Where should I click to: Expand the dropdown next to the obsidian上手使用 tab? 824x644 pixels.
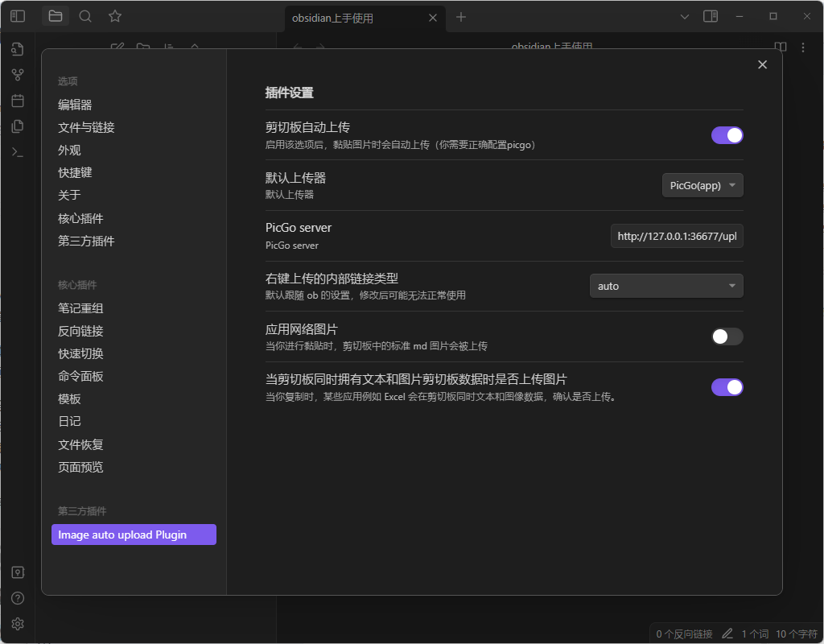click(684, 15)
